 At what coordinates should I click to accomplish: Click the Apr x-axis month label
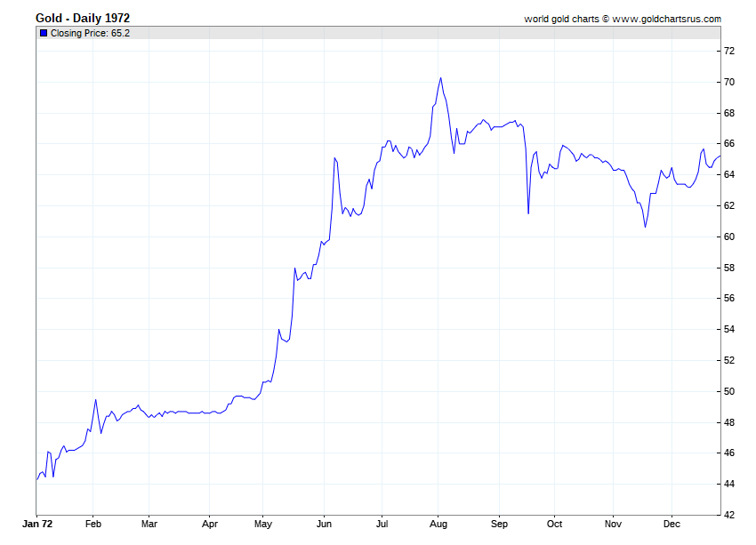(x=209, y=525)
